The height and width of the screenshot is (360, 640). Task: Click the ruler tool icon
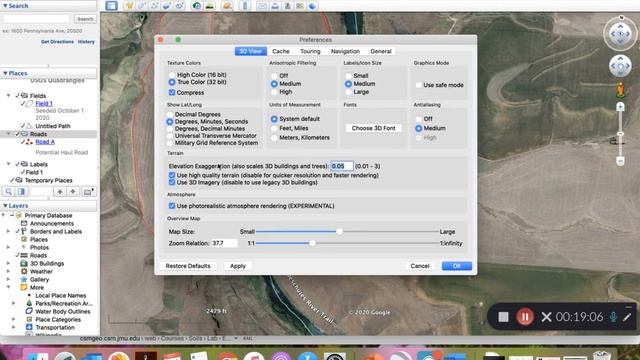click(x=245, y=6)
